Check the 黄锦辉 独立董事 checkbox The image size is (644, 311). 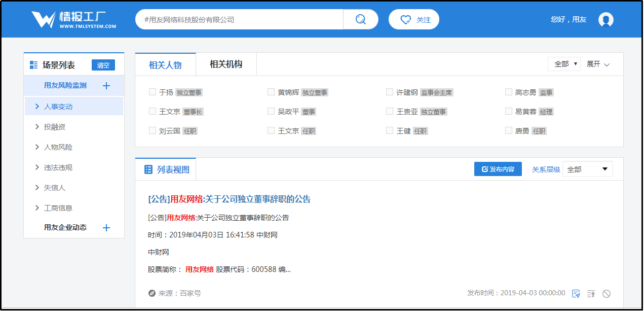pyautogui.click(x=271, y=92)
